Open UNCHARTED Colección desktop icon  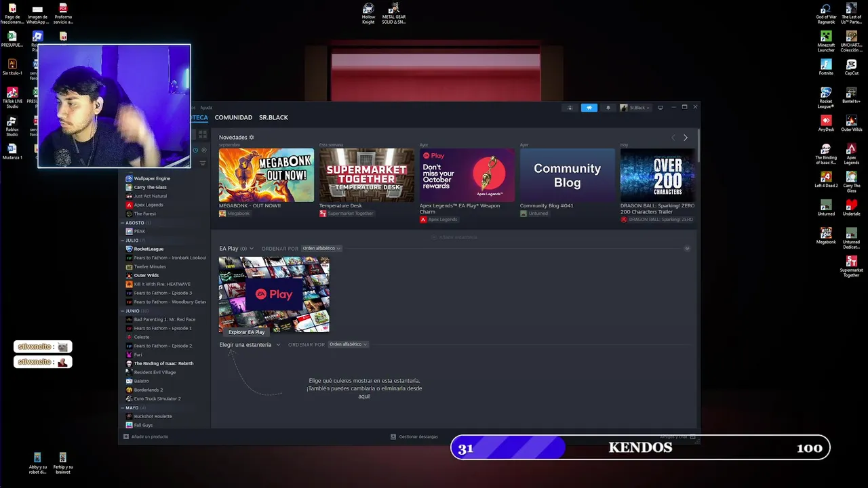click(x=852, y=41)
